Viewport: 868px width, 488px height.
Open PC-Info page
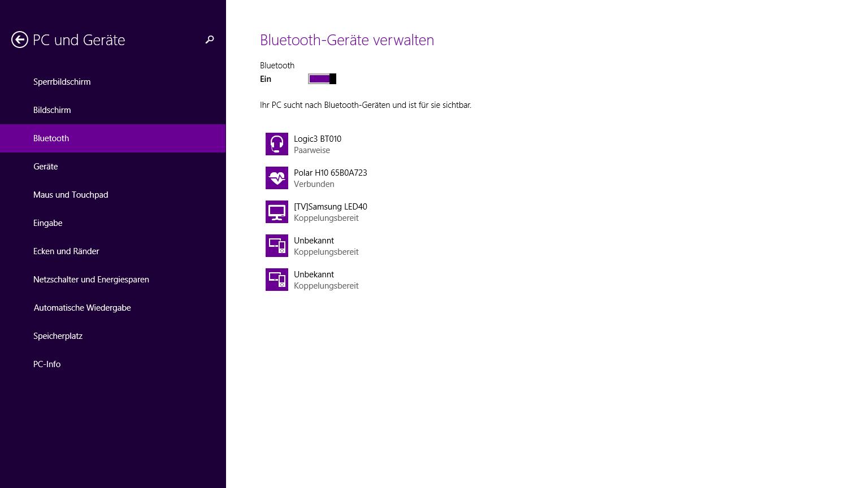pyautogui.click(x=113, y=364)
